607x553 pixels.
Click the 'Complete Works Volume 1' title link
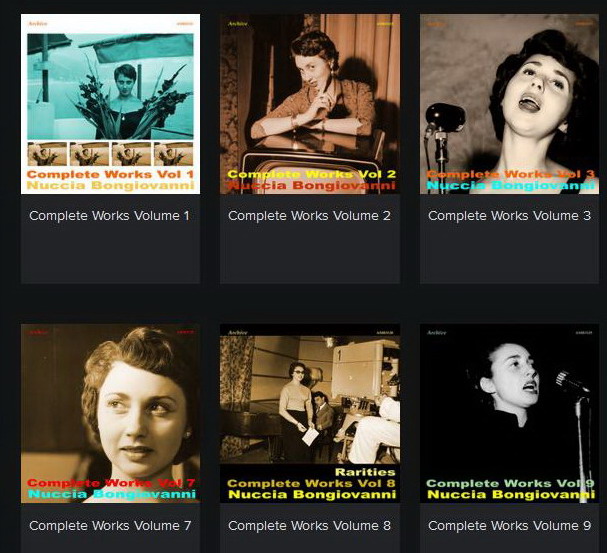point(110,216)
